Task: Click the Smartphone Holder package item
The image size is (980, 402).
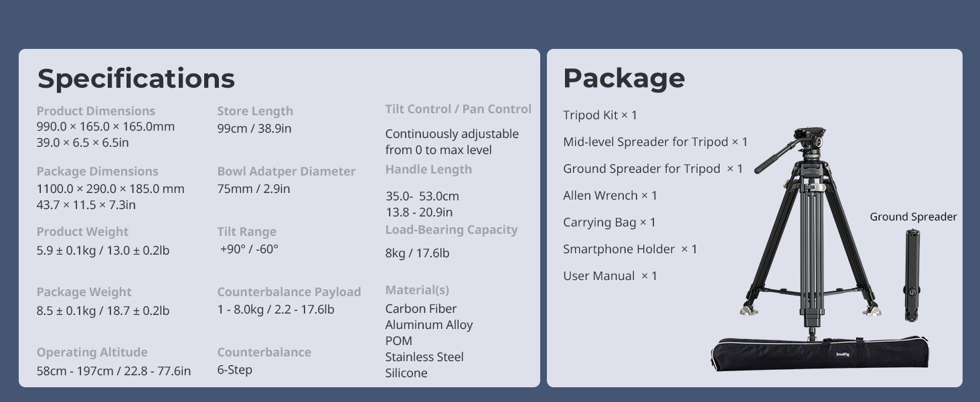Action: (x=630, y=249)
